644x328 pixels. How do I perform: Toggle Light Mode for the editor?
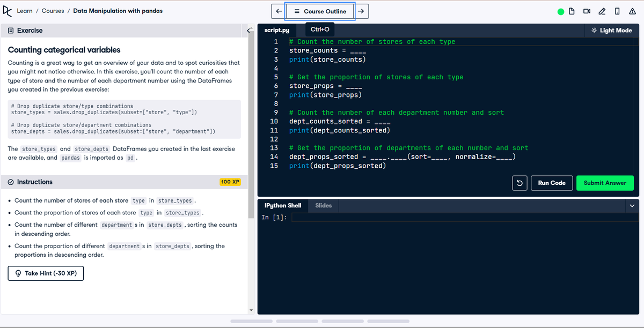[612, 31]
